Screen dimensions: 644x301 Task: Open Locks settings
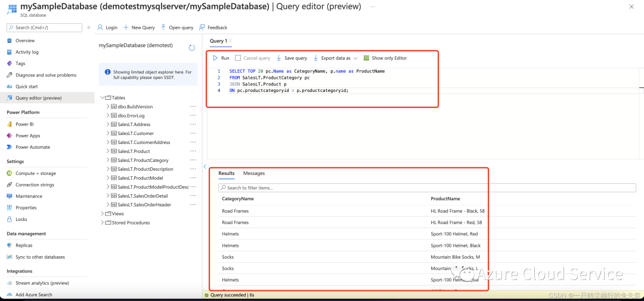click(x=21, y=219)
